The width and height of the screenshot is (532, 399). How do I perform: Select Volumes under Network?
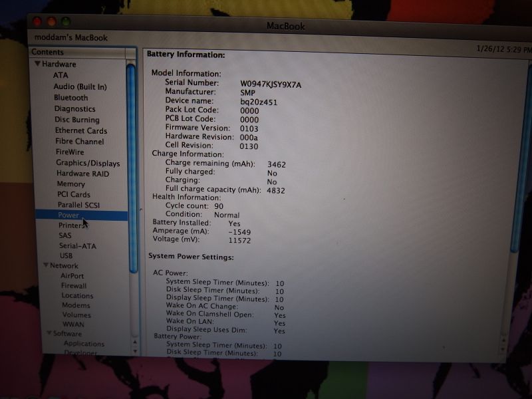[x=76, y=315]
